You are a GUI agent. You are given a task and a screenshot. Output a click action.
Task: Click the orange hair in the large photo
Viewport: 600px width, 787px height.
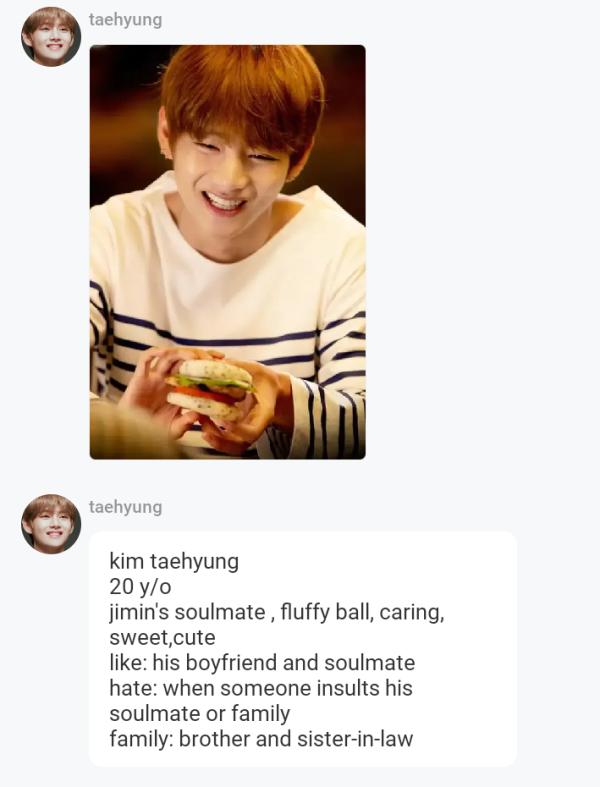241,93
